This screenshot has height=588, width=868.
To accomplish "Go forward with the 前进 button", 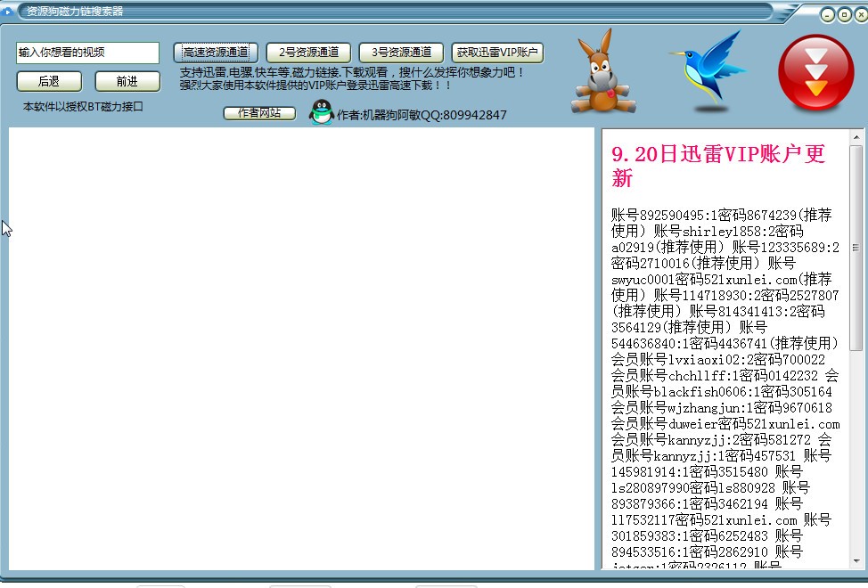I will pos(127,81).
